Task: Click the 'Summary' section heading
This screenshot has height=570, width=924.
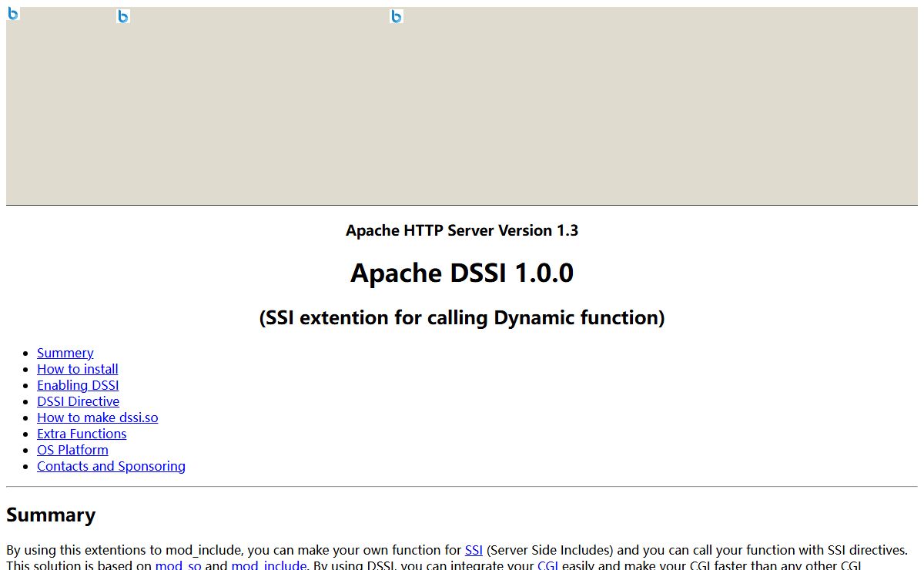Action: [51, 515]
